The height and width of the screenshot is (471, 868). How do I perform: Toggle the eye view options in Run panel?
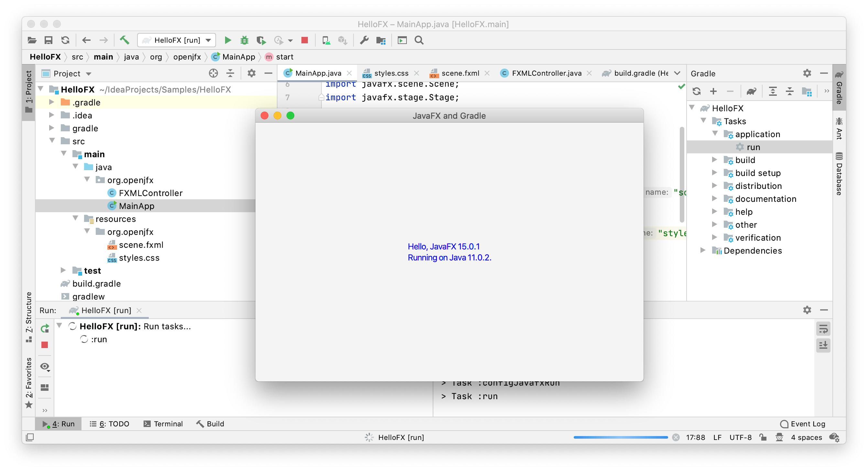(45, 367)
